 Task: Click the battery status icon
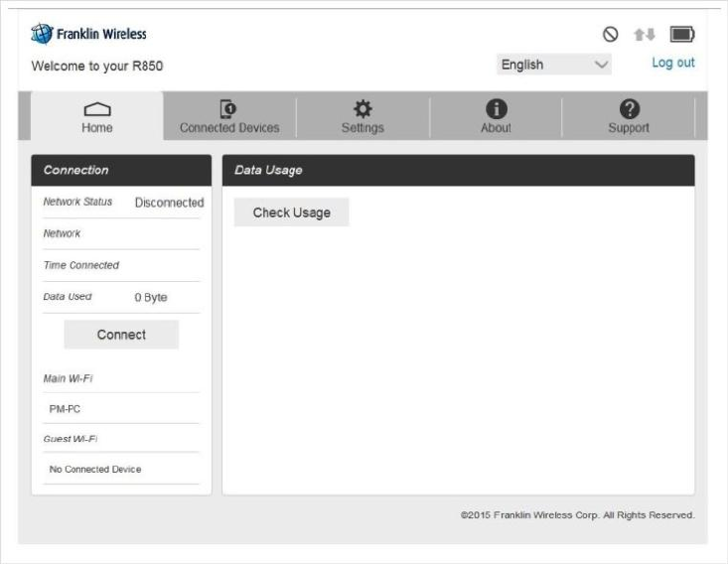click(x=682, y=35)
